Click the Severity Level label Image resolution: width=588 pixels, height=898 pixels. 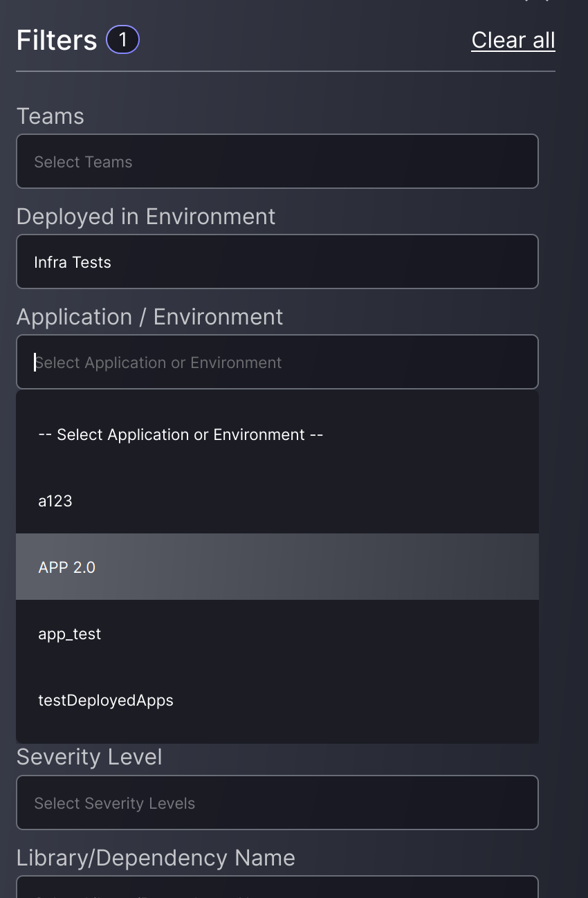point(89,757)
